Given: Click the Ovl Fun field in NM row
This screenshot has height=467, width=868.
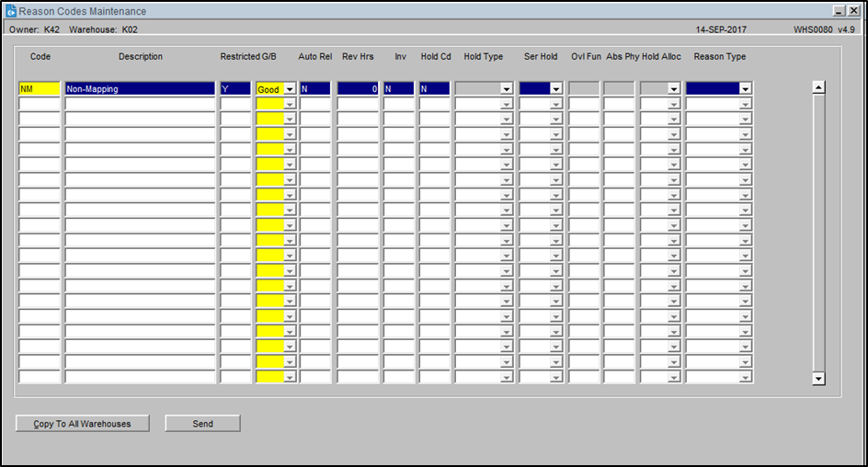Looking at the screenshot, I should (x=584, y=88).
